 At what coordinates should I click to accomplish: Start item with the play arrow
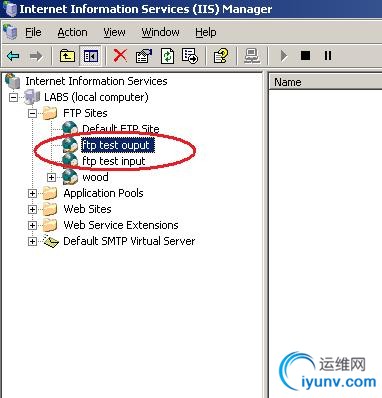[x=284, y=56]
